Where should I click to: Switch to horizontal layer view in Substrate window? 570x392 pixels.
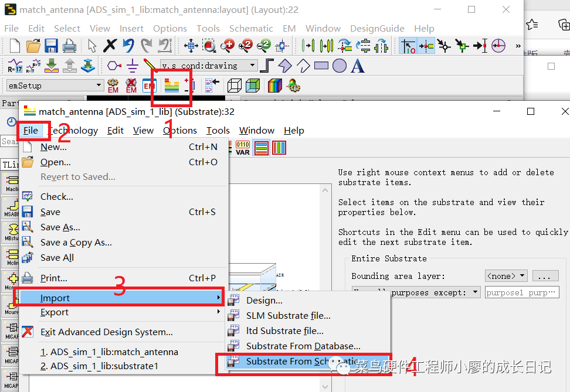point(262,148)
